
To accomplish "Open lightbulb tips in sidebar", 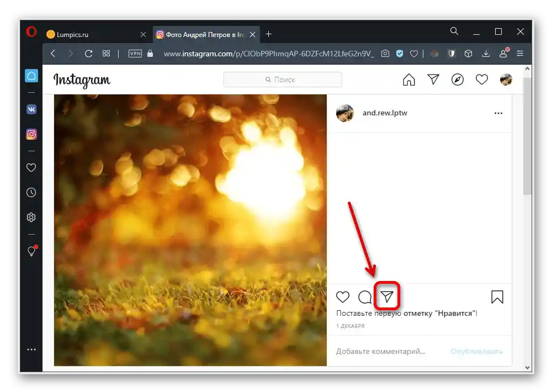I will pos(31,251).
